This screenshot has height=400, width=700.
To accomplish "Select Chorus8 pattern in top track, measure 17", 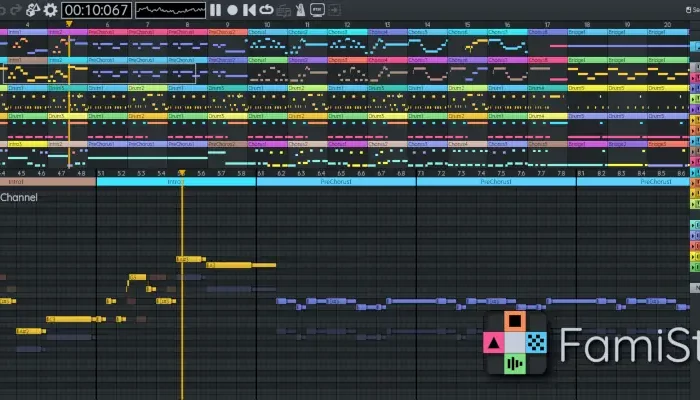I will click(x=547, y=32).
